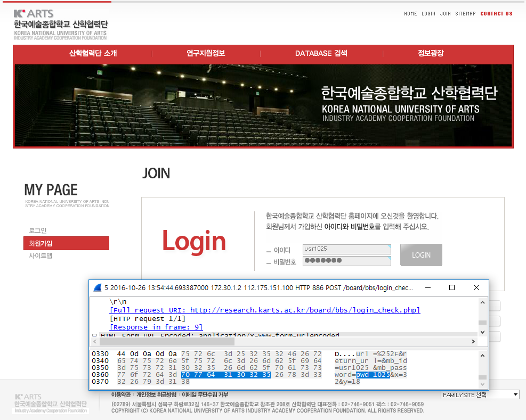This screenshot has width=526, height=420.
Task: Click hex offset row 0330
Action: coord(100,354)
